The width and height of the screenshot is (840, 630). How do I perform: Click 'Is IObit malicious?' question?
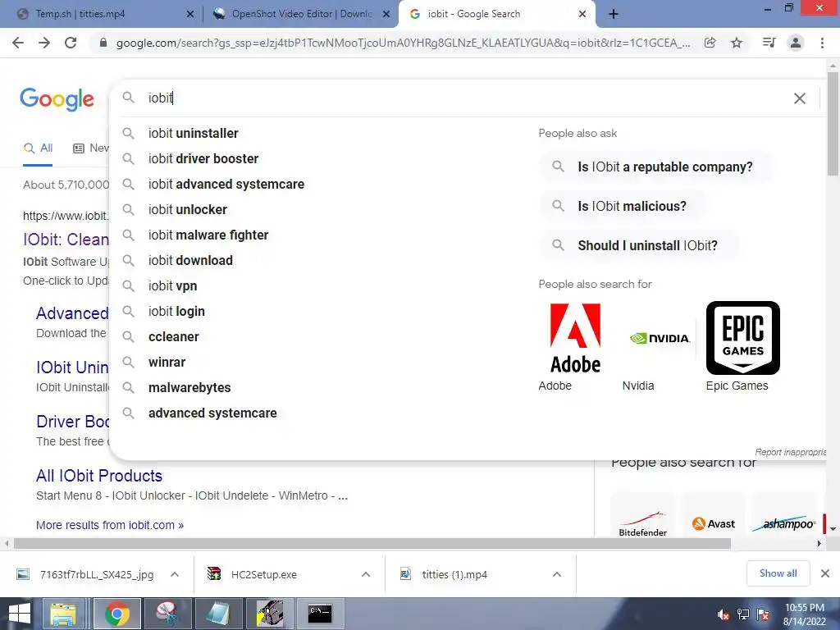coord(623,206)
